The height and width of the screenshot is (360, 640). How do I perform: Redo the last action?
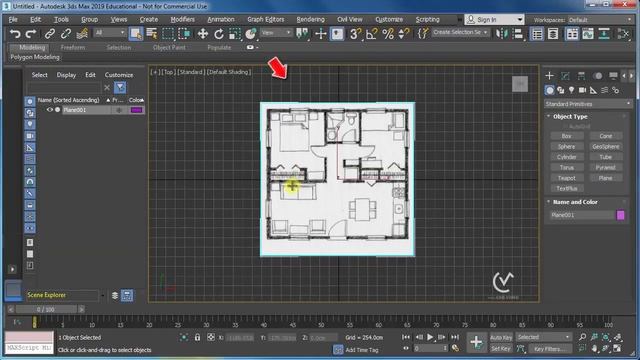(x=31, y=33)
